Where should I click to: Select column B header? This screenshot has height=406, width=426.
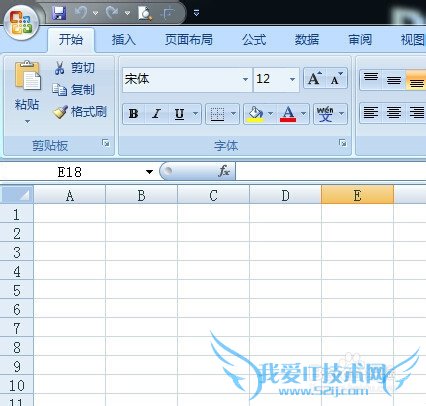tap(142, 195)
